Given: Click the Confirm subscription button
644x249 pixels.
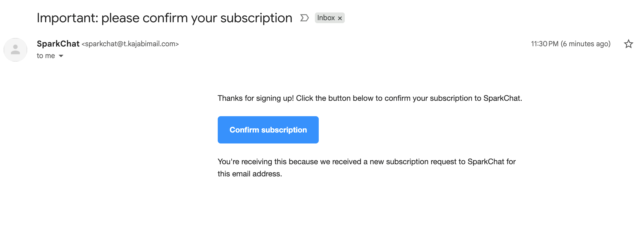Looking at the screenshot, I should [x=268, y=130].
